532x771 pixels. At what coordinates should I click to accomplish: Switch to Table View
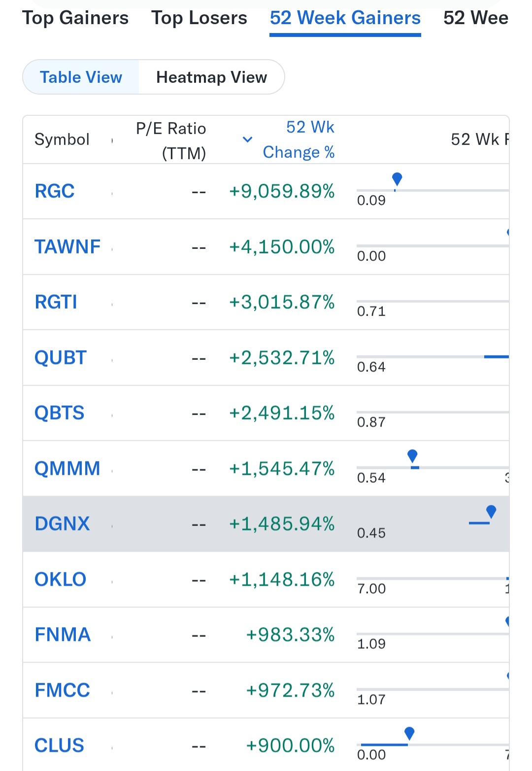[81, 77]
